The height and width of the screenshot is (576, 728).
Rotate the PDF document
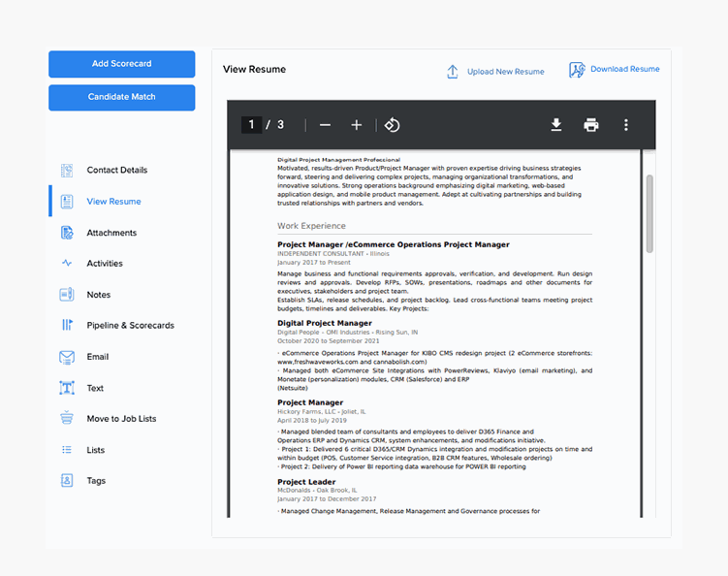392,125
